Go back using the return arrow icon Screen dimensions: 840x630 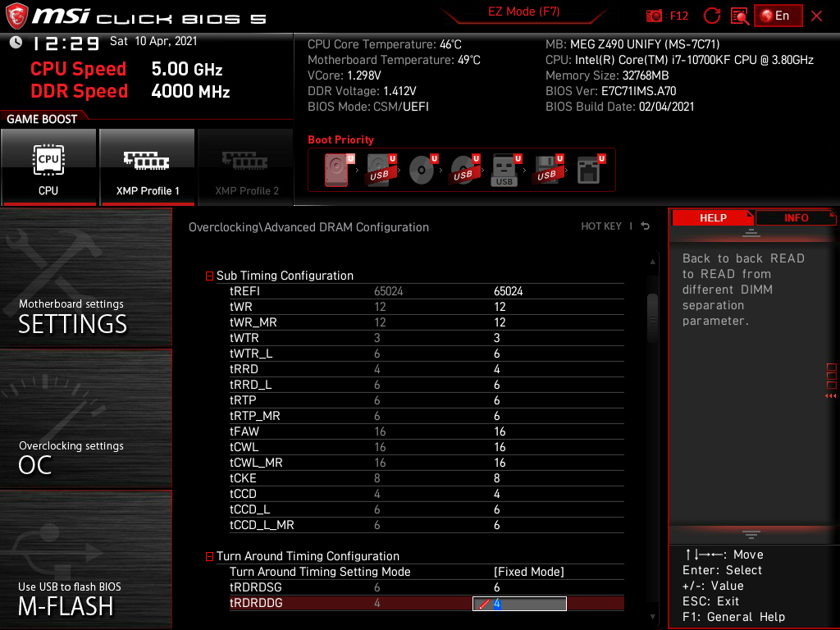(x=645, y=226)
